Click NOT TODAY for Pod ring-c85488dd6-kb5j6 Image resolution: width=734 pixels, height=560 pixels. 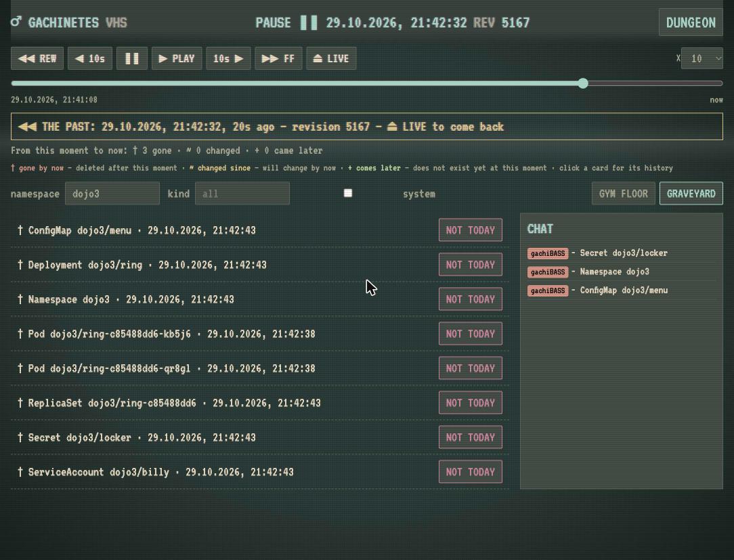(471, 334)
